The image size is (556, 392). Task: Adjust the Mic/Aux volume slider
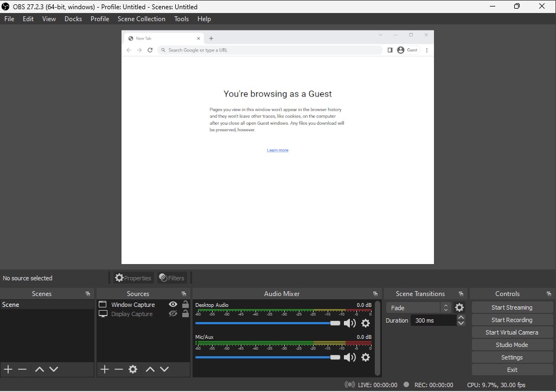(x=268, y=357)
